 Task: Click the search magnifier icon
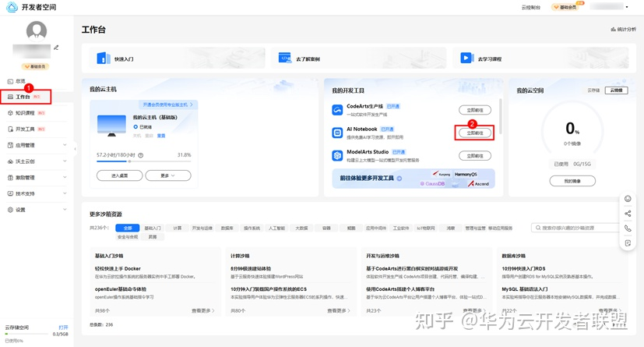point(537,228)
